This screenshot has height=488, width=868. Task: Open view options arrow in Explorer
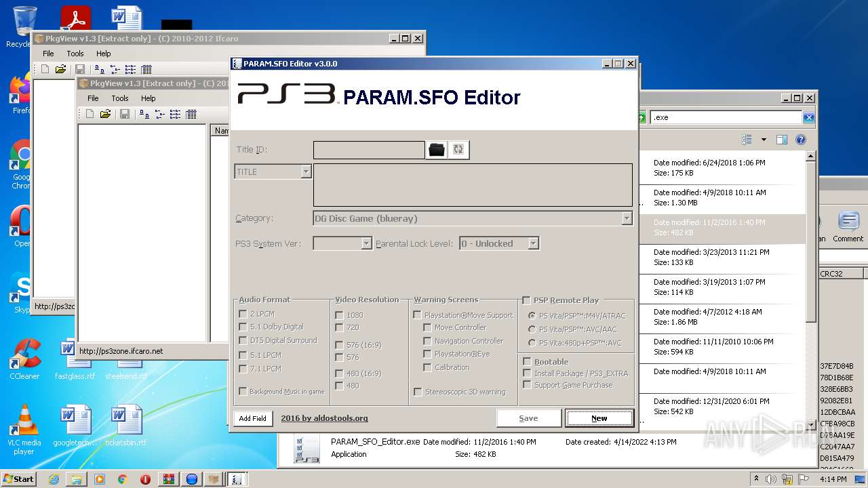tap(764, 140)
